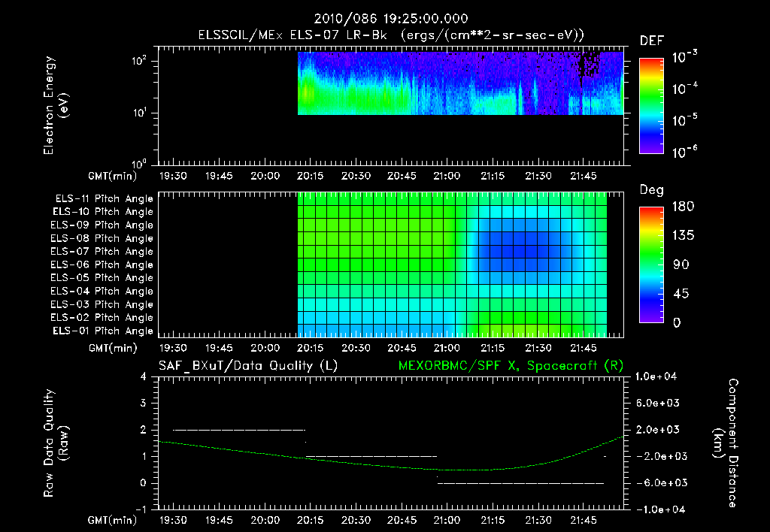Click the 180 tick on the Deg scale

pyautogui.click(x=683, y=206)
